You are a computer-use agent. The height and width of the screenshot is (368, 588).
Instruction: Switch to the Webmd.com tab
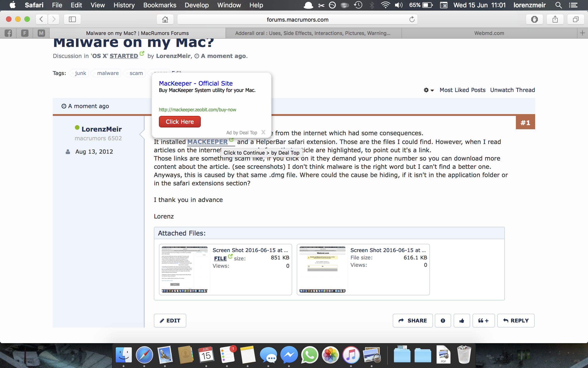[489, 33]
